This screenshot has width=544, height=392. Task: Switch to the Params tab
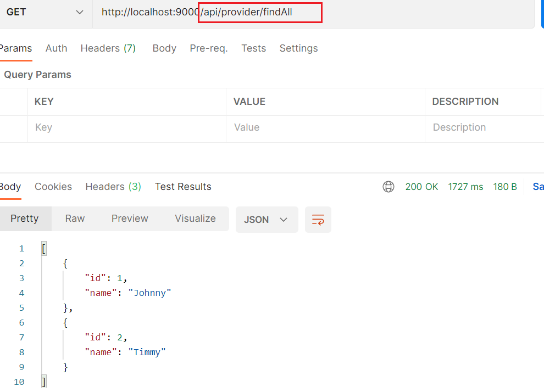point(15,48)
